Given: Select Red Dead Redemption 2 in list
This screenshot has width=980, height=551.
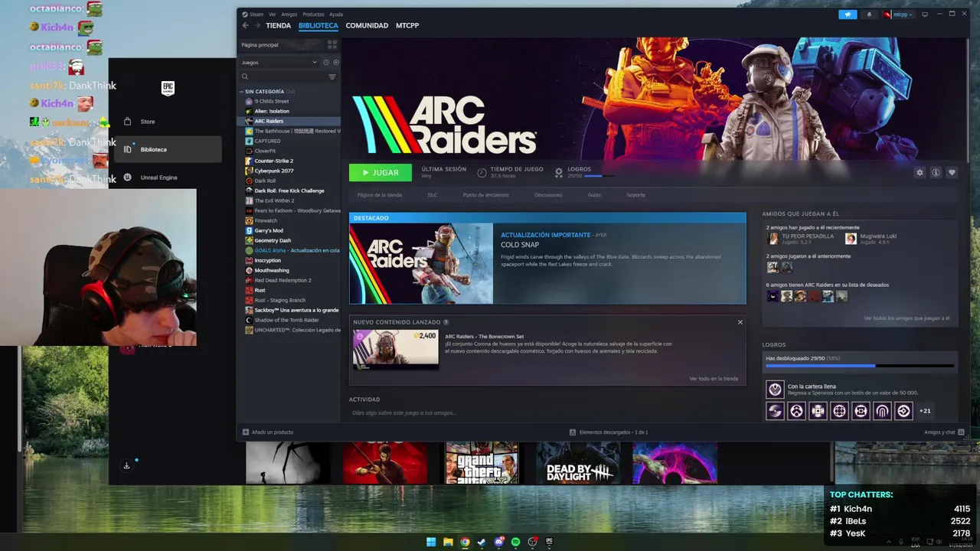Looking at the screenshot, I should click(283, 280).
